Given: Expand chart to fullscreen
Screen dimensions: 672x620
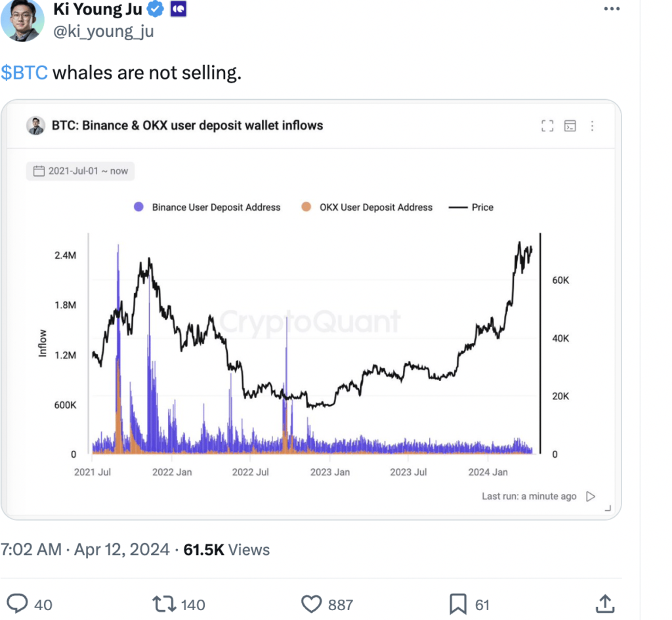Looking at the screenshot, I should (x=547, y=125).
